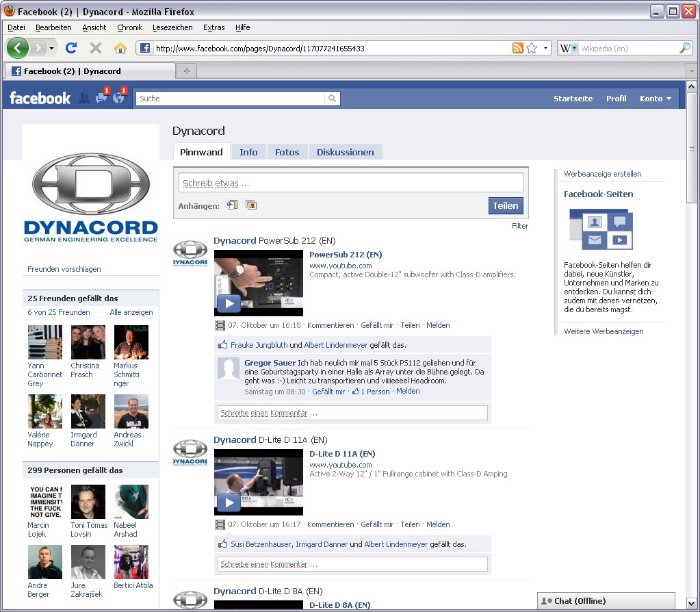Open the navigation history dropdown arrow
Image resolution: width=700 pixels, height=612 pixels.
pyautogui.click(x=52, y=48)
